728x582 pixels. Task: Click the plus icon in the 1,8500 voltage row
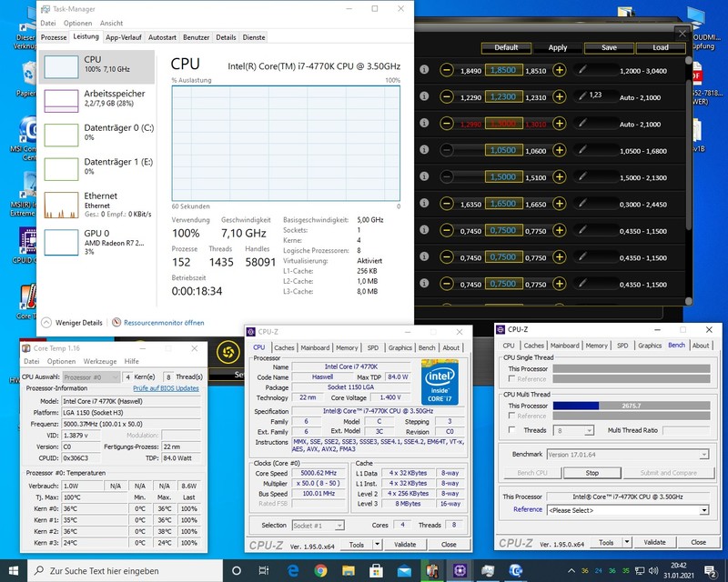coord(560,71)
